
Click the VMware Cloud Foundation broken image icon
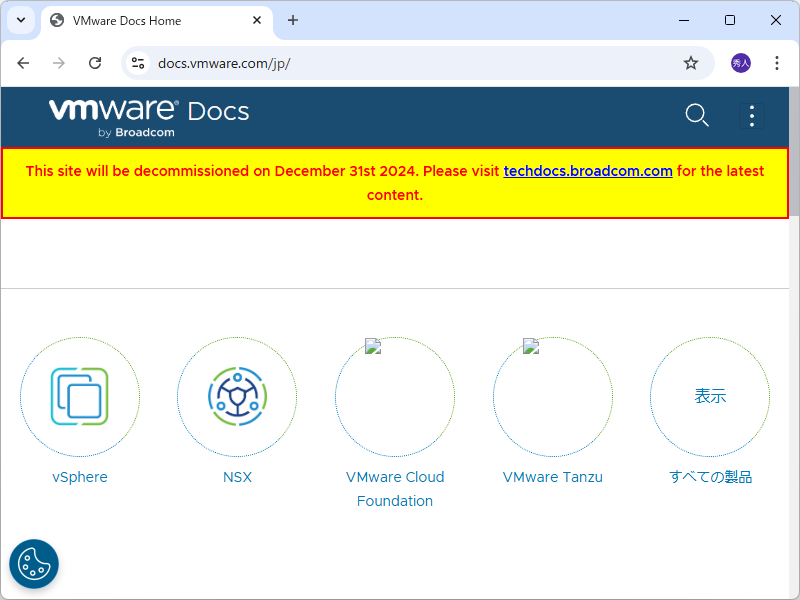pos(372,346)
